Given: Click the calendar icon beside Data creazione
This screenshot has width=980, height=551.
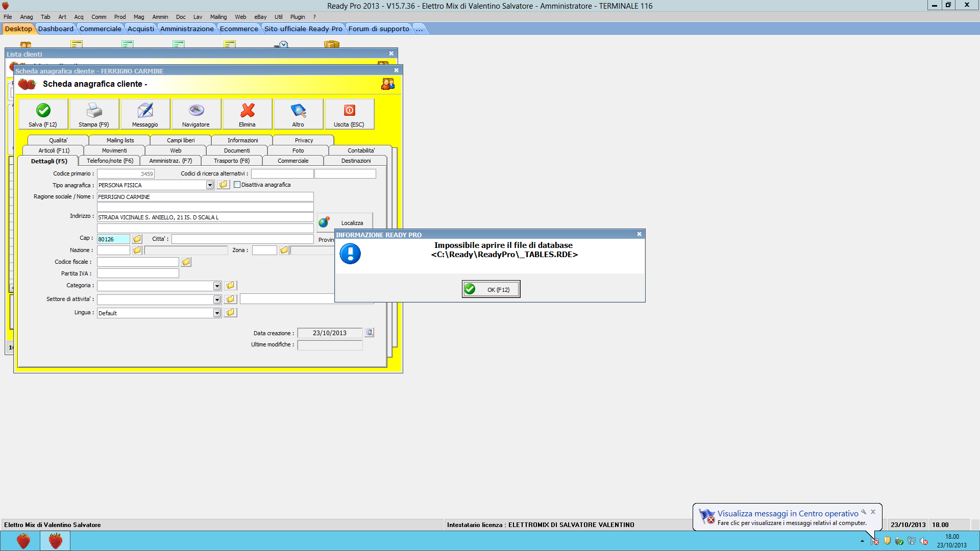Looking at the screenshot, I should tap(370, 333).
